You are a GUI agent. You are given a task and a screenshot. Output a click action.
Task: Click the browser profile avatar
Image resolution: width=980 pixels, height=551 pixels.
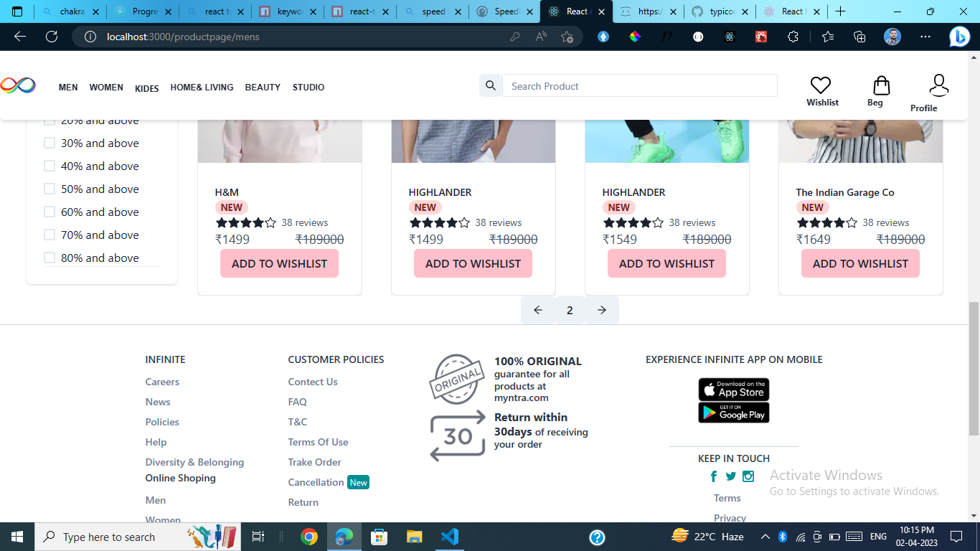coord(892,37)
